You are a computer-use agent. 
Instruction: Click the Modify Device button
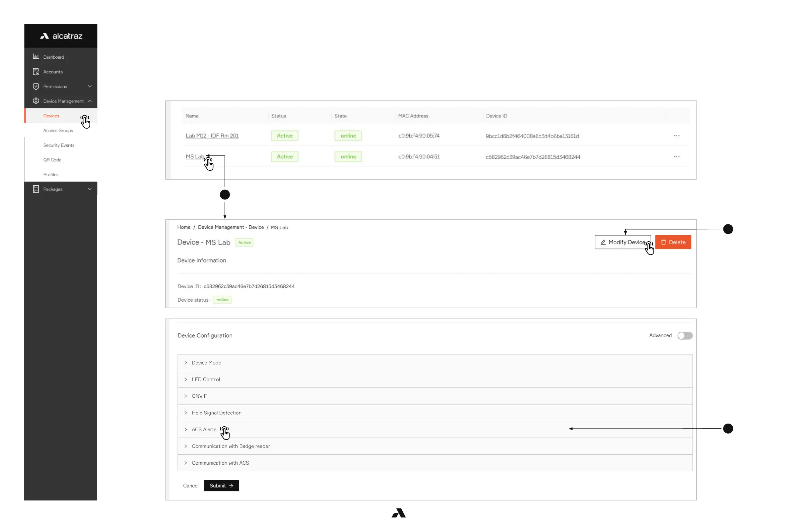(x=622, y=242)
